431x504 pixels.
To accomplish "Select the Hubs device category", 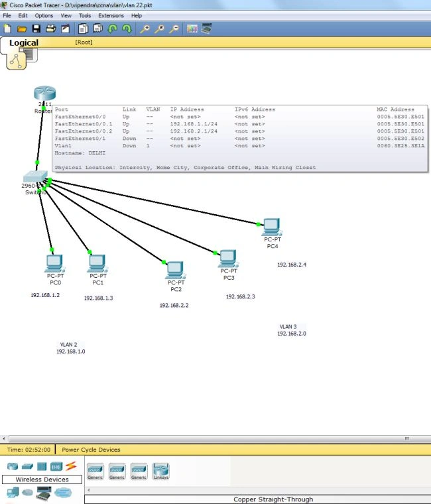I will tap(42, 466).
